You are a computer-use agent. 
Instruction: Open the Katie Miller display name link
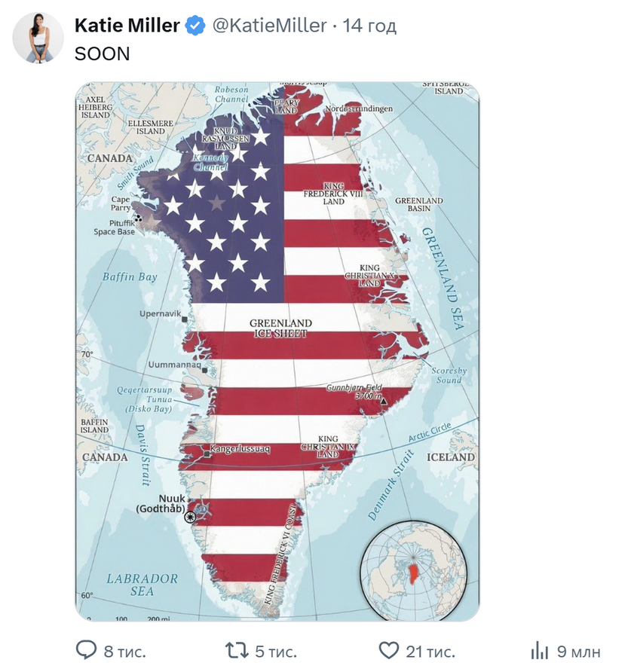click(x=127, y=26)
